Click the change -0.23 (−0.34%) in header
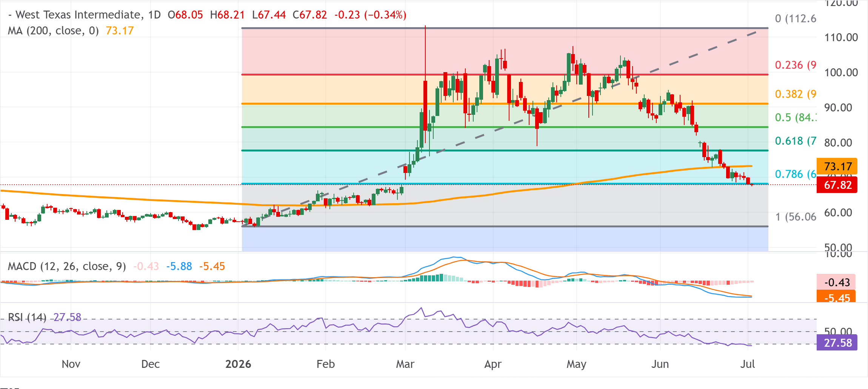Screen dimensions: 868x389 [x=370, y=15]
